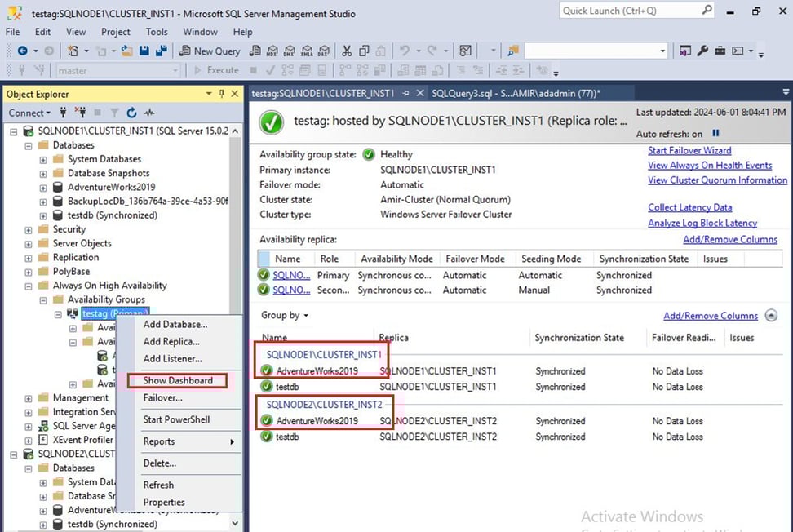Collapse the Availability Groups tree node

tap(45, 299)
